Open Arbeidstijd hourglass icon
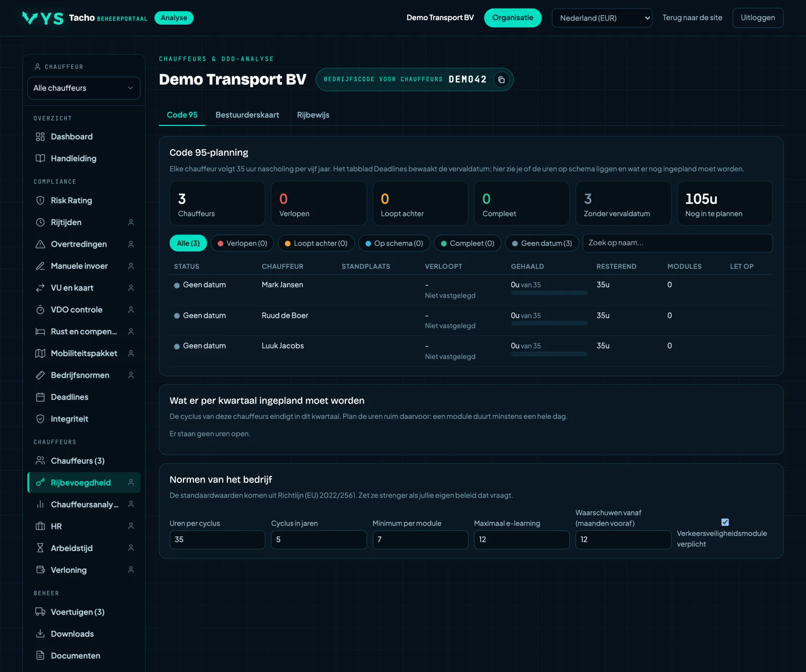Image resolution: width=806 pixels, height=672 pixels. 40,548
